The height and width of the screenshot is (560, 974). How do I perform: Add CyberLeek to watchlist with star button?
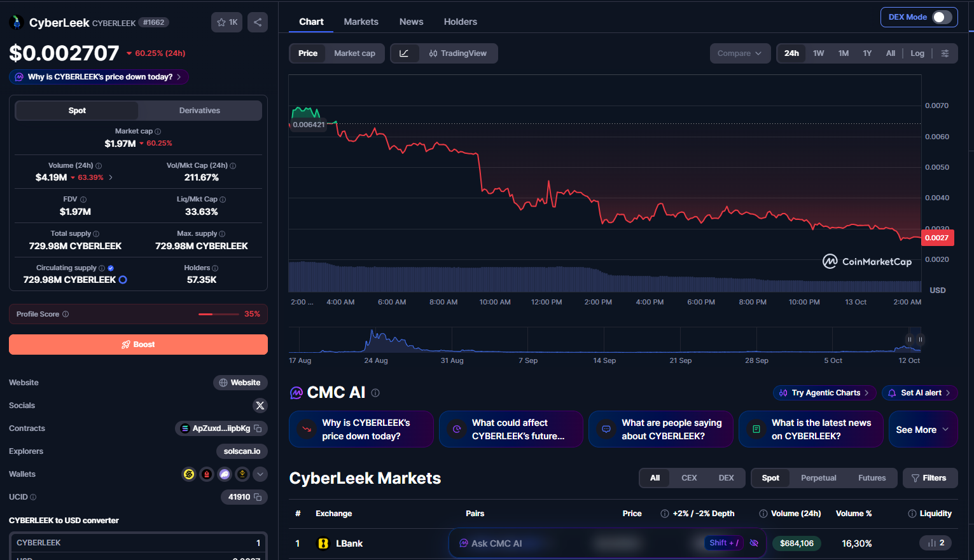[226, 22]
